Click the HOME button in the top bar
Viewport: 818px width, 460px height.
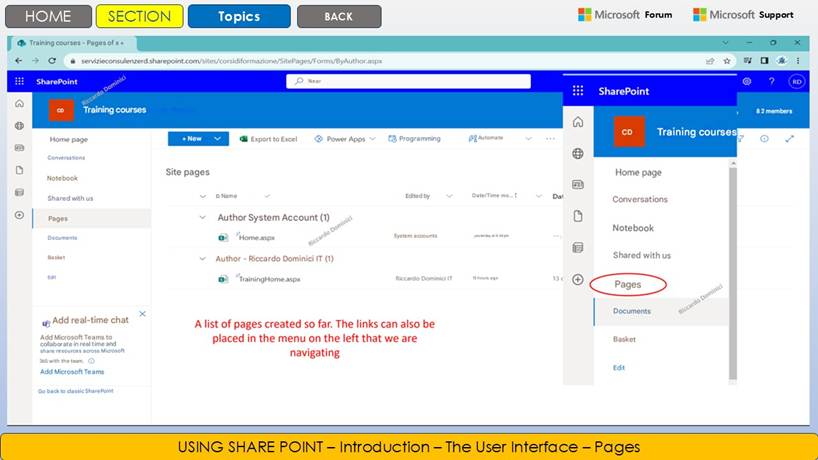(49, 16)
